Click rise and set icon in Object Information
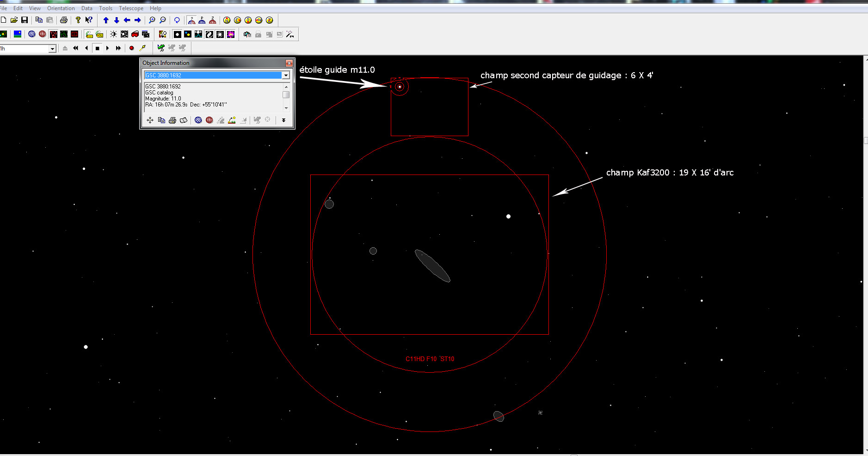The height and width of the screenshot is (456, 868). coord(232,120)
